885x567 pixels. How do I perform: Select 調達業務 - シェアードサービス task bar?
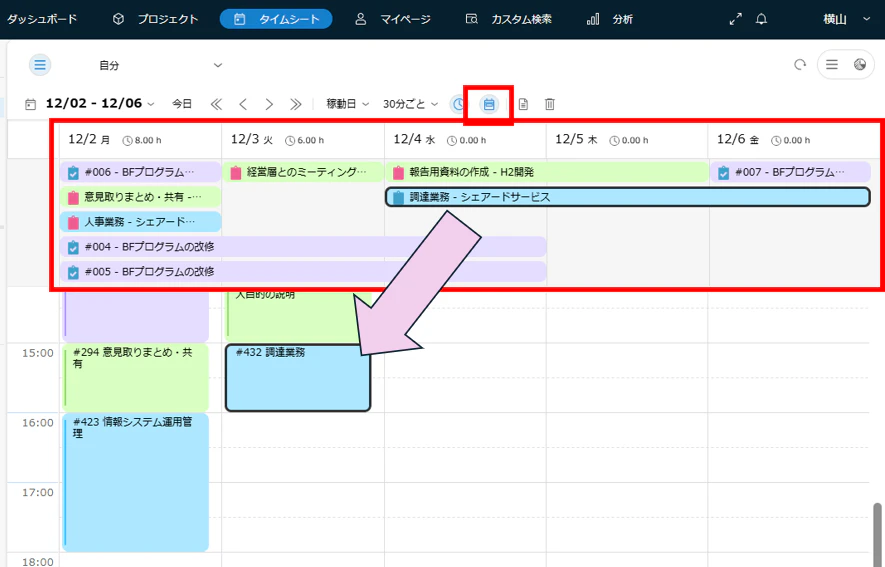pos(628,197)
